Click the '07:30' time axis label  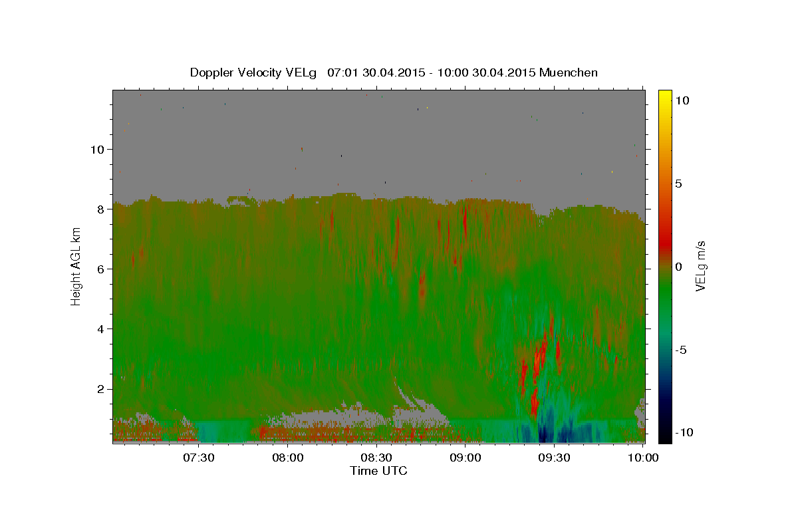198,458
